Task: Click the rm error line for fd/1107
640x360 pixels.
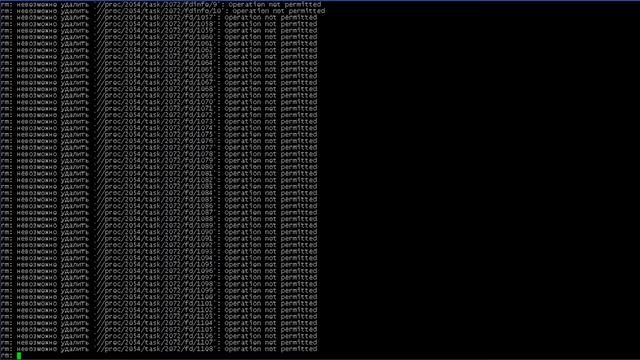Action: 158,343
